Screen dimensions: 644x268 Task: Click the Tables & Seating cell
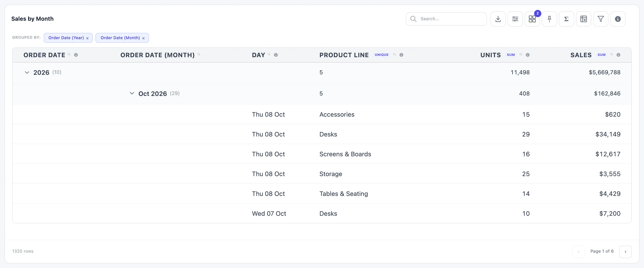[x=344, y=194]
